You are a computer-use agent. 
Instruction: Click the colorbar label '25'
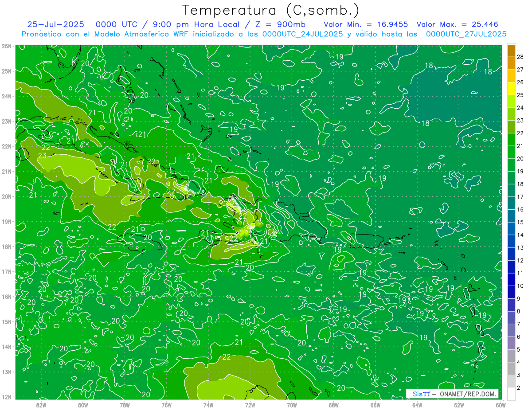click(520, 95)
